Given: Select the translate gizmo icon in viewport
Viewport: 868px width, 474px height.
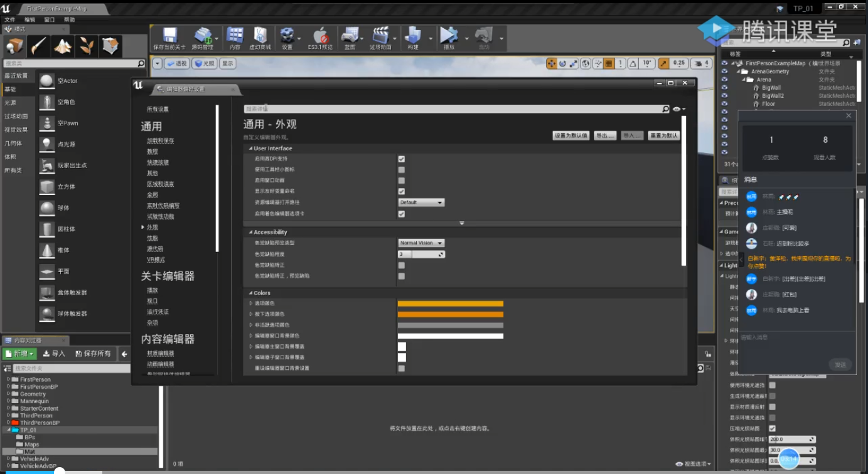Looking at the screenshot, I should tap(552, 63).
